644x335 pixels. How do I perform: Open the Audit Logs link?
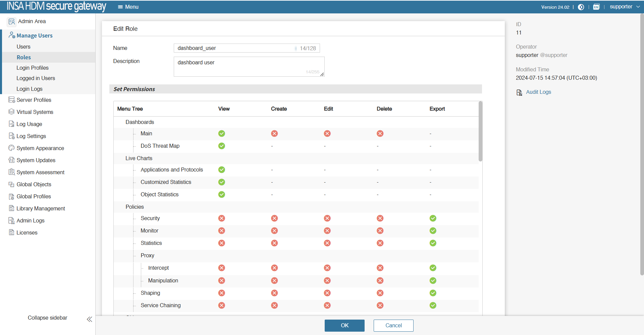(538, 92)
